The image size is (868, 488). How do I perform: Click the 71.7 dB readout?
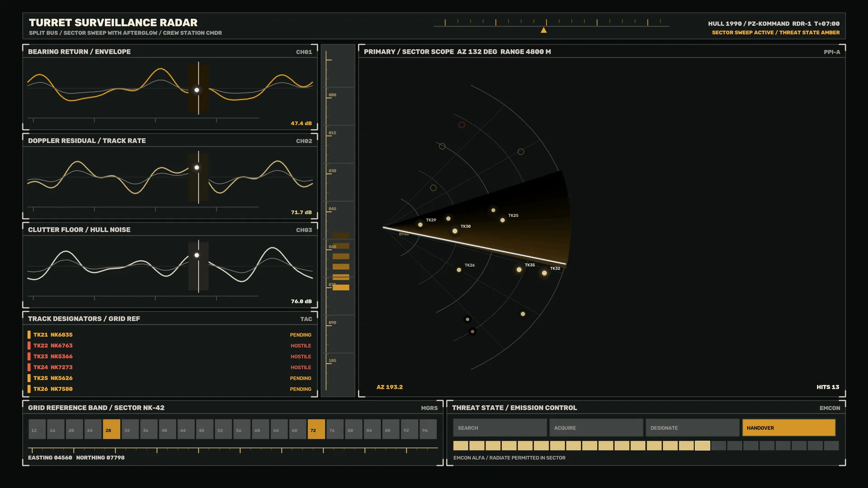301,212
